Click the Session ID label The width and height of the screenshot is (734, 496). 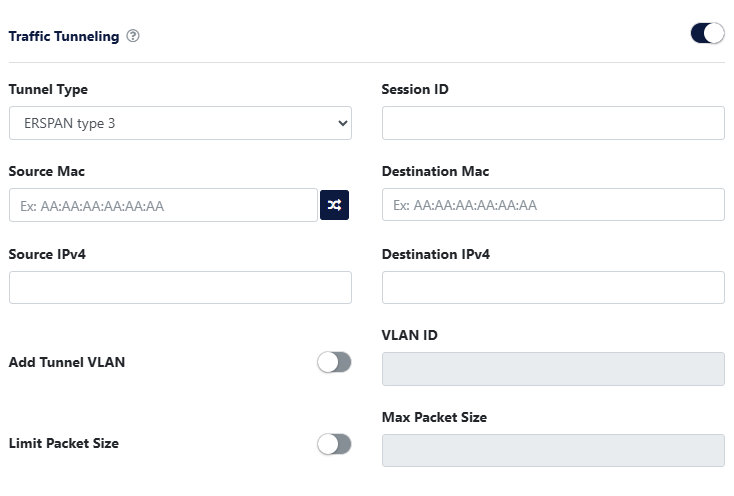(x=415, y=90)
